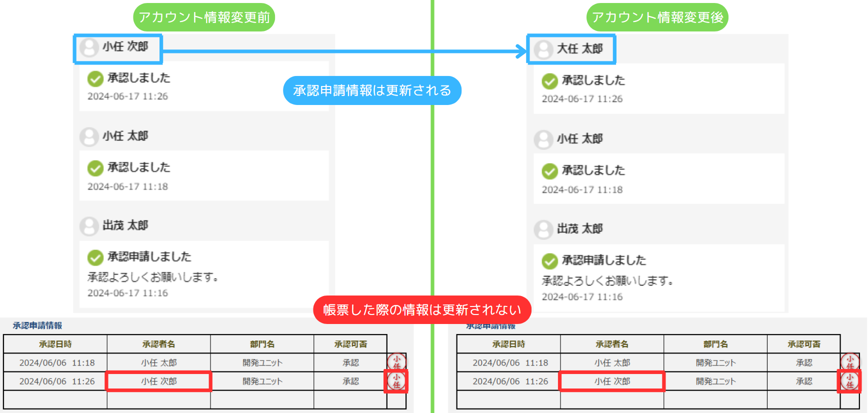Select cell 2024/06/06 11:26 in 変更後 table

[508, 381]
